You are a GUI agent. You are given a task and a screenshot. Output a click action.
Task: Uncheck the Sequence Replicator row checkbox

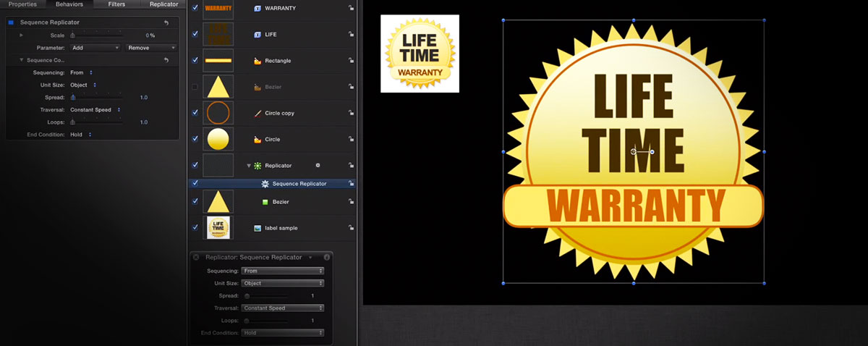coord(195,183)
